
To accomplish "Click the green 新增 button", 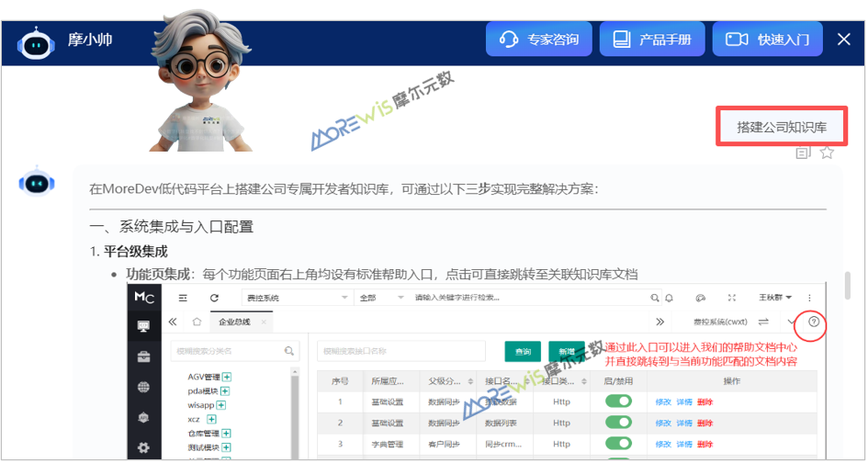I will tap(566, 352).
